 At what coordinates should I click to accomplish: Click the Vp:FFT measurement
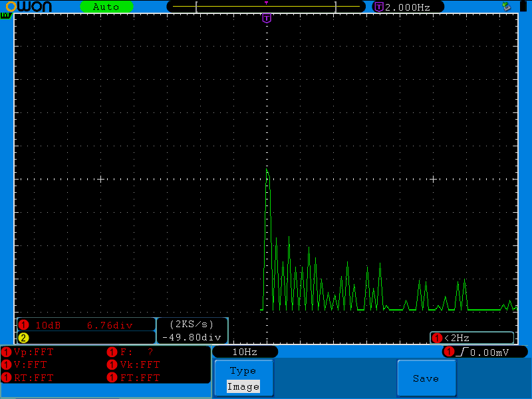(33, 352)
